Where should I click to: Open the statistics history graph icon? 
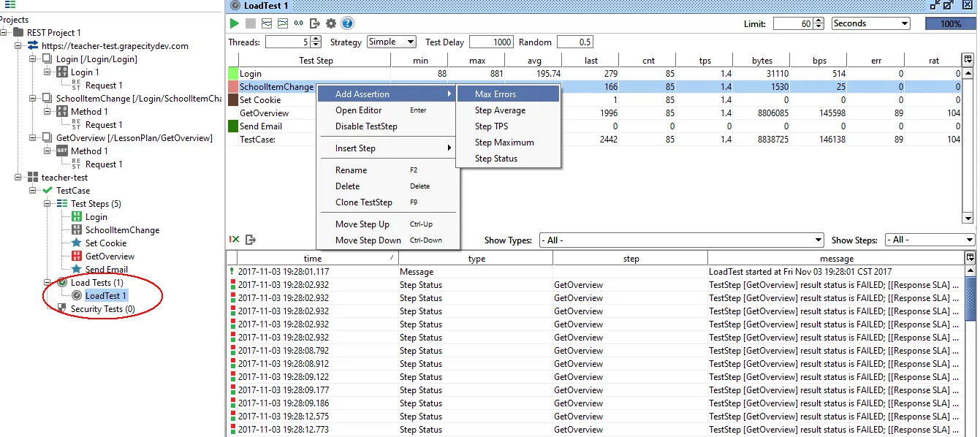point(283,23)
